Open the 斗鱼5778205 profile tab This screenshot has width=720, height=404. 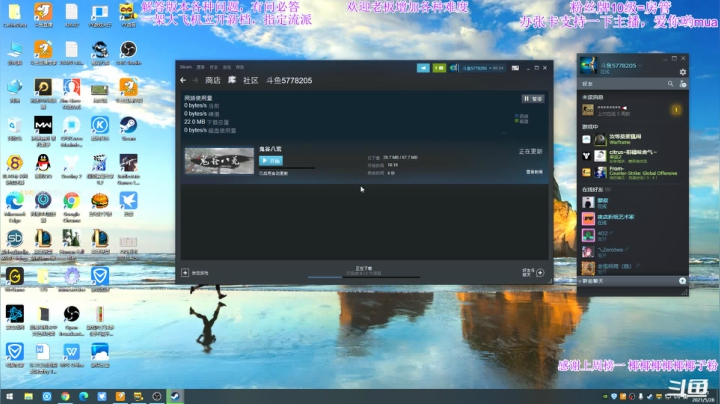coord(289,80)
